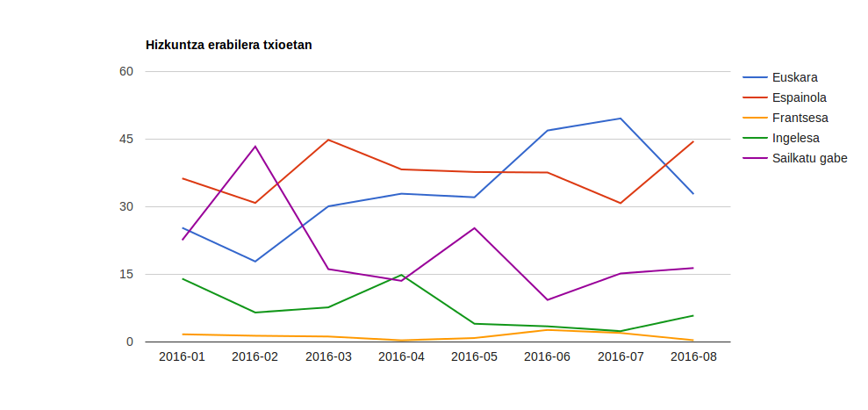The height and width of the screenshot is (410, 868).
Task: Click the green Ingelesa legend swatch
Action: pyautogui.click(x=755, y=138)
